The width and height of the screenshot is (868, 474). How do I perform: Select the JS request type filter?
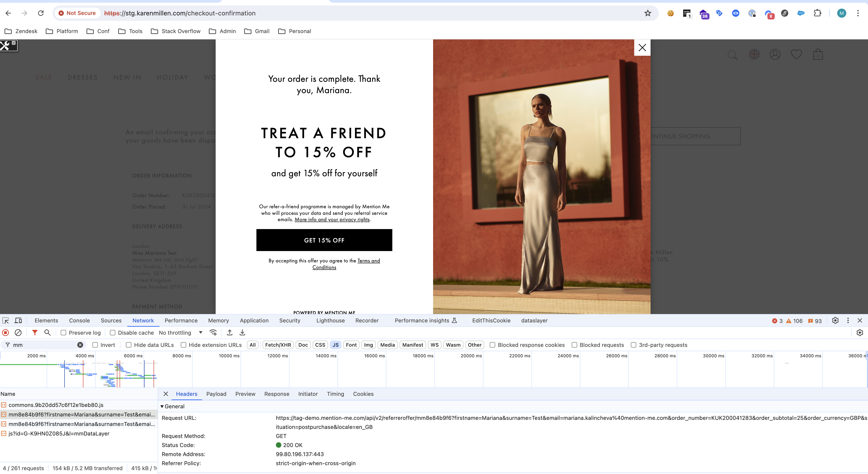click(336, 345)
